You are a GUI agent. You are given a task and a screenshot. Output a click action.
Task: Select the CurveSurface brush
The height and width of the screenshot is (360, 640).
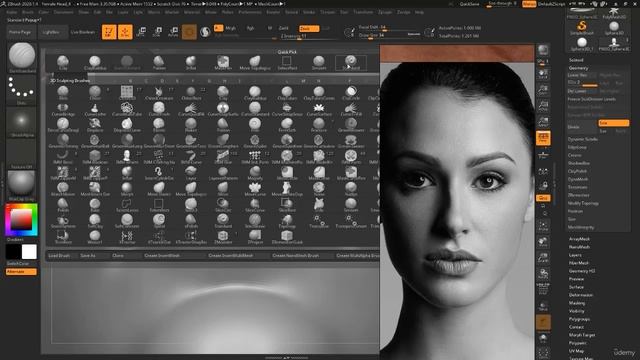pos(319,109)
